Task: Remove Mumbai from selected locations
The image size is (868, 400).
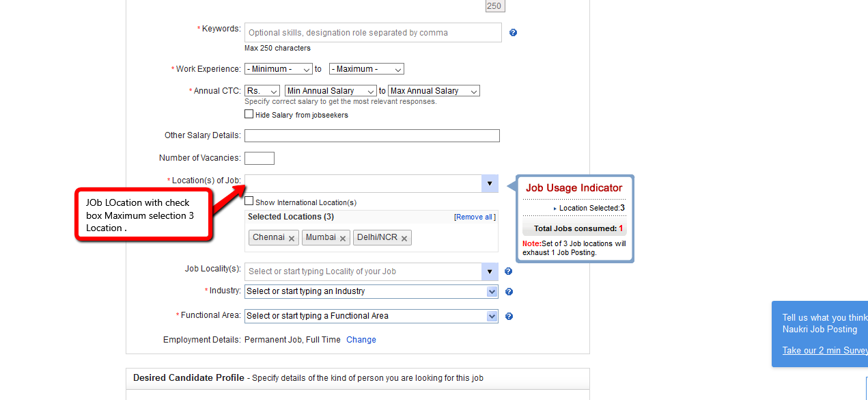Action: tap(343, 239)
